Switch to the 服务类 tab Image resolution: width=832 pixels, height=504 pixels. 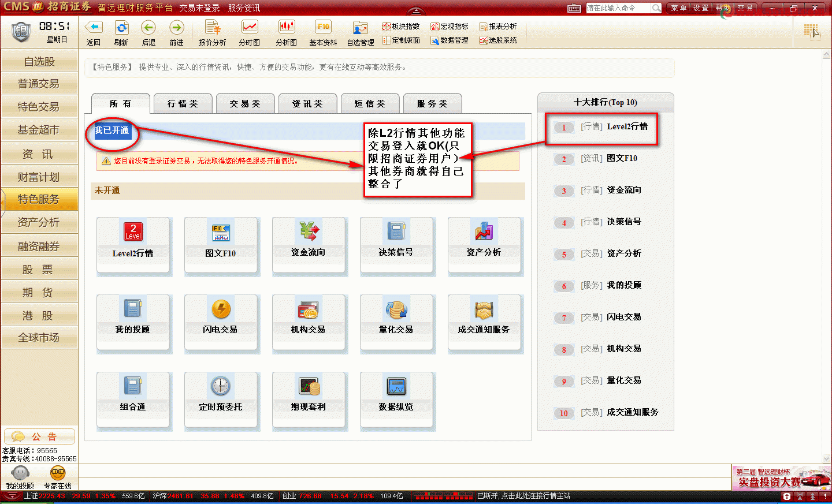point(432,104)
